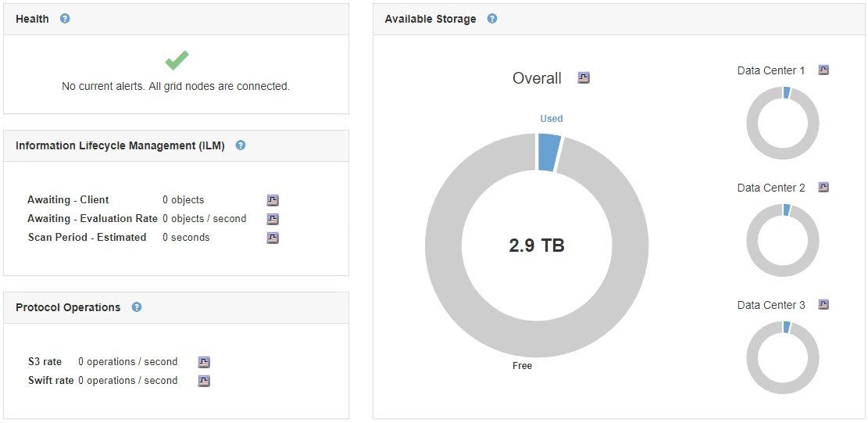Click the Health help question icon
The width and height of the screenshot is (868, 423).
pyautogui.click(x=65, y=19)
